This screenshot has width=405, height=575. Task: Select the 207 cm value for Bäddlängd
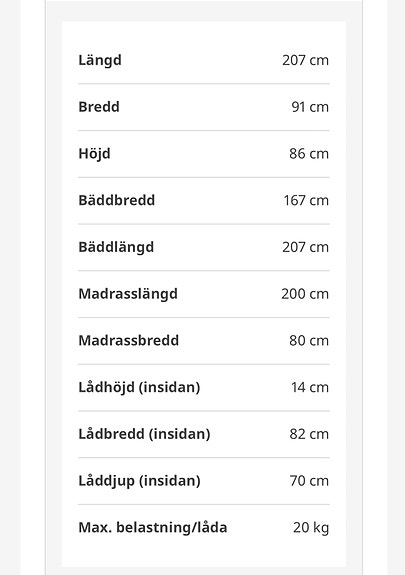point(305,247)
